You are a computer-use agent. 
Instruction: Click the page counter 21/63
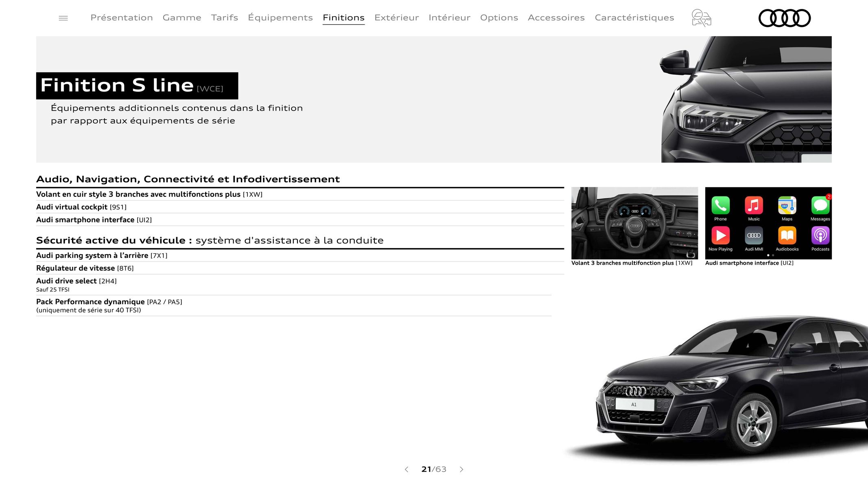point(434,469)
